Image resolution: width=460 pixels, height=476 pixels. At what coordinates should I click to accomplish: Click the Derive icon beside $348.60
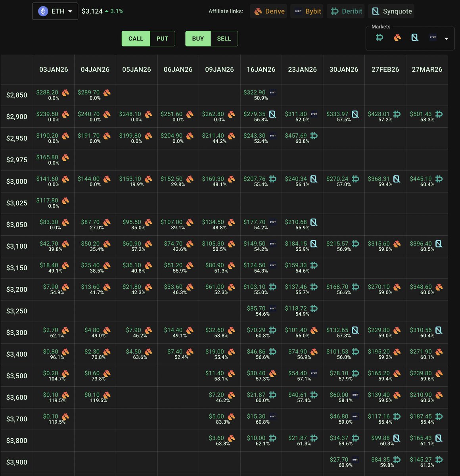[x=439, y=287]
